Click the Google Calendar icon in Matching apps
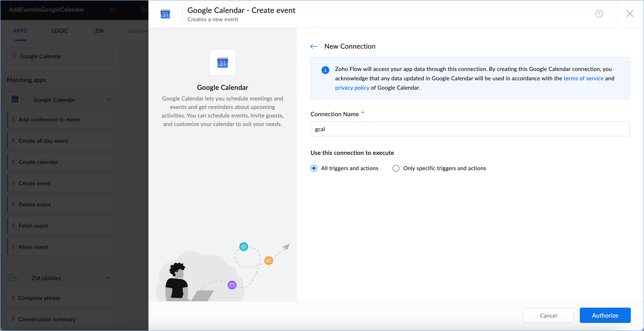Screen dimensions: 644x331 (15, 99)
